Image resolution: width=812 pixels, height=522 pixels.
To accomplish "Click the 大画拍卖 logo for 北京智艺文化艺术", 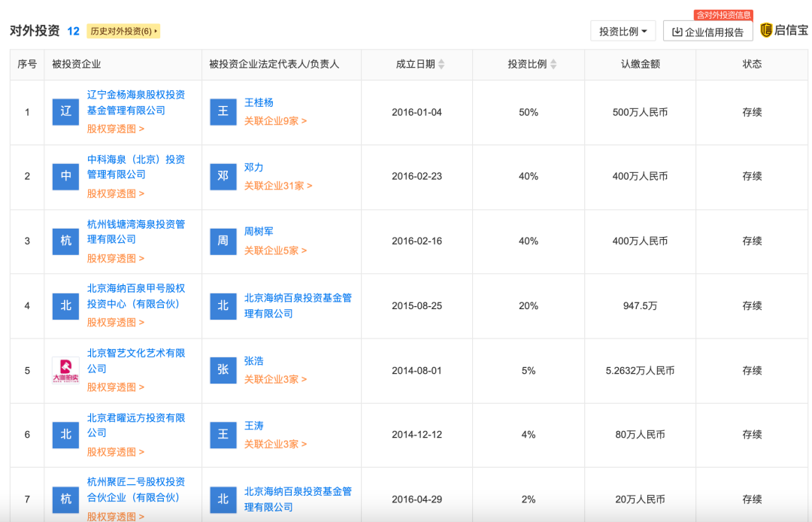I will pyautogui.click(x=65, y=370).
